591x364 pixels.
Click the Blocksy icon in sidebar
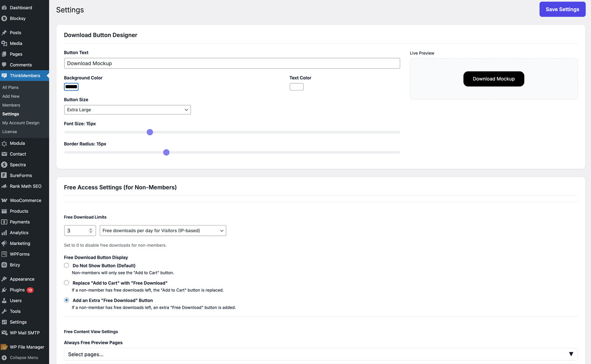(4, 19)
